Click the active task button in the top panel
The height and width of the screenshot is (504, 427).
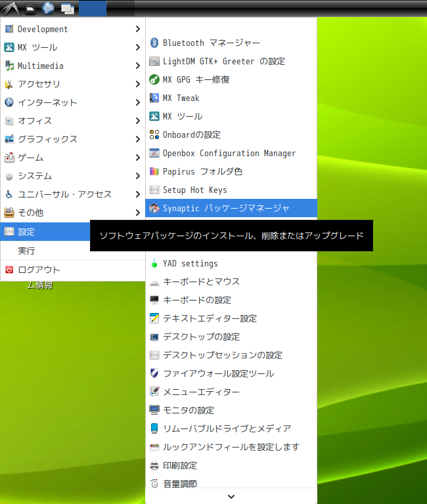93,8
